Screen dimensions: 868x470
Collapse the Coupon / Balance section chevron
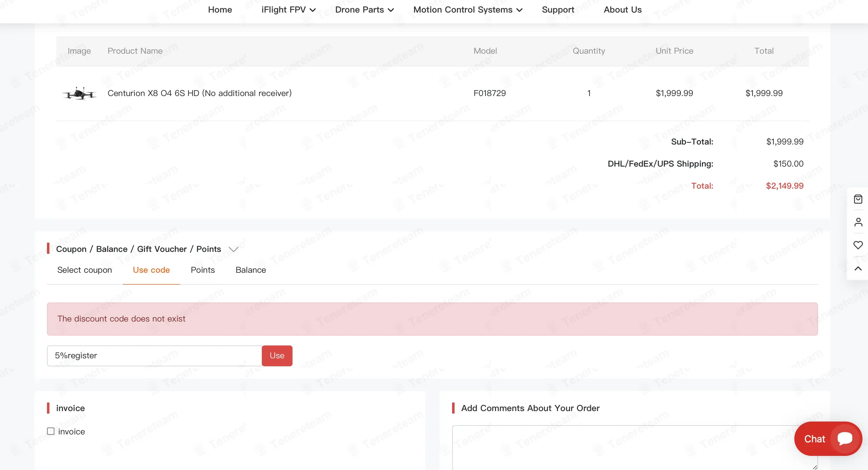[x=233, y=249]
